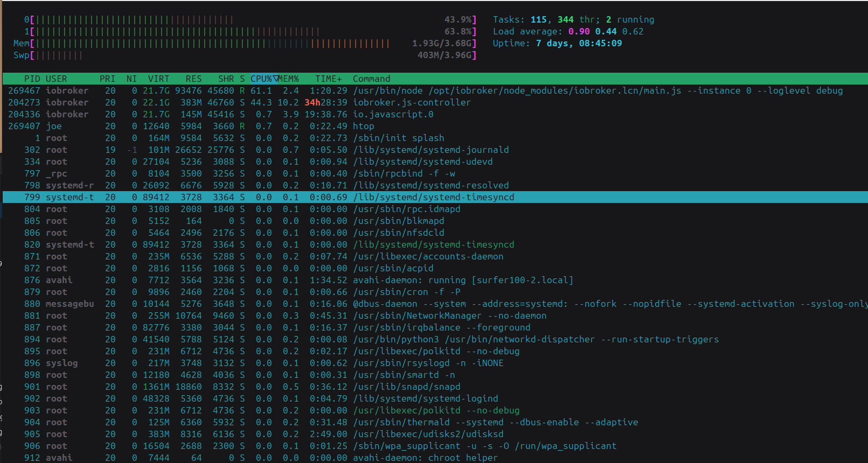Screen dimensions: 868x463
Task: Select the iobroker.lcn main.js node process
Action: (435, 90)
